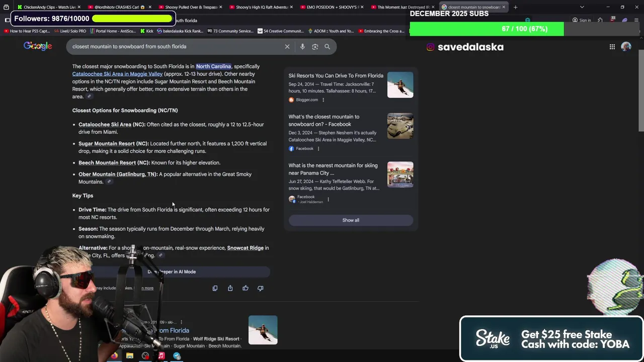Viewport: 644px width, 362px height.
Task: Open the Google account avatar
Action: click(x=626, y=47)
